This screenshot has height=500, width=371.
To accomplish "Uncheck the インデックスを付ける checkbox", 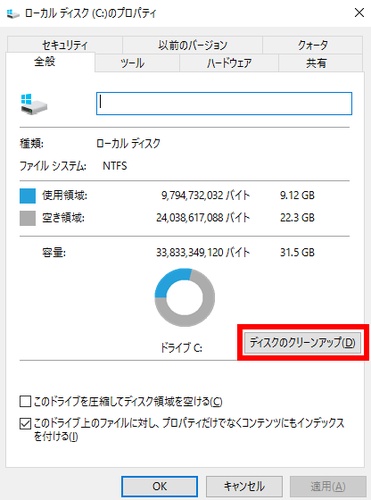I will click(x=25, y=424).
